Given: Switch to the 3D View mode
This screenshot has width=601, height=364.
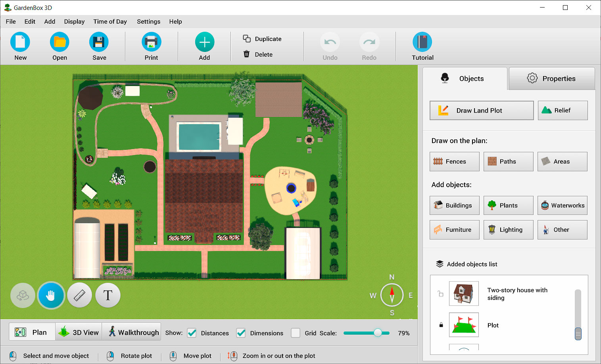Looking at the screenshot, I should [x=78, y=332].
